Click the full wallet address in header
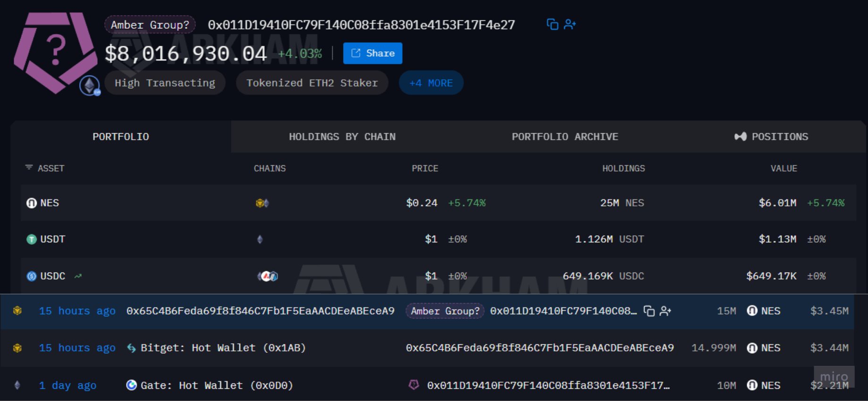The image size is (868, 401). coord(362,25)
